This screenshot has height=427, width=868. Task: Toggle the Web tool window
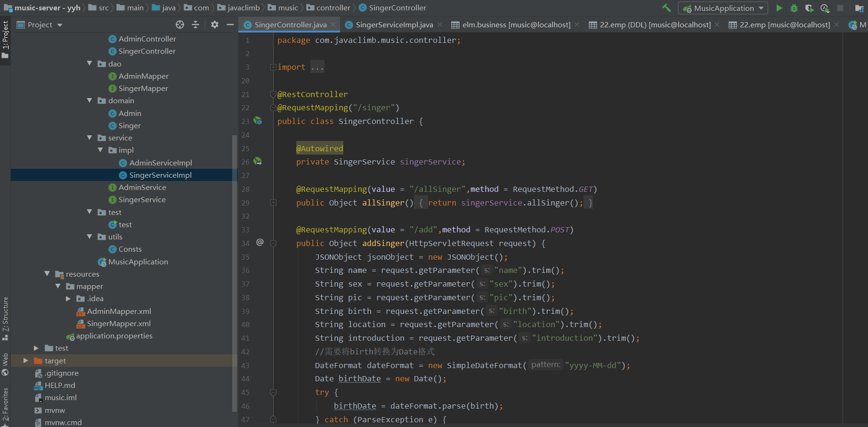click(x=5, y=364)
